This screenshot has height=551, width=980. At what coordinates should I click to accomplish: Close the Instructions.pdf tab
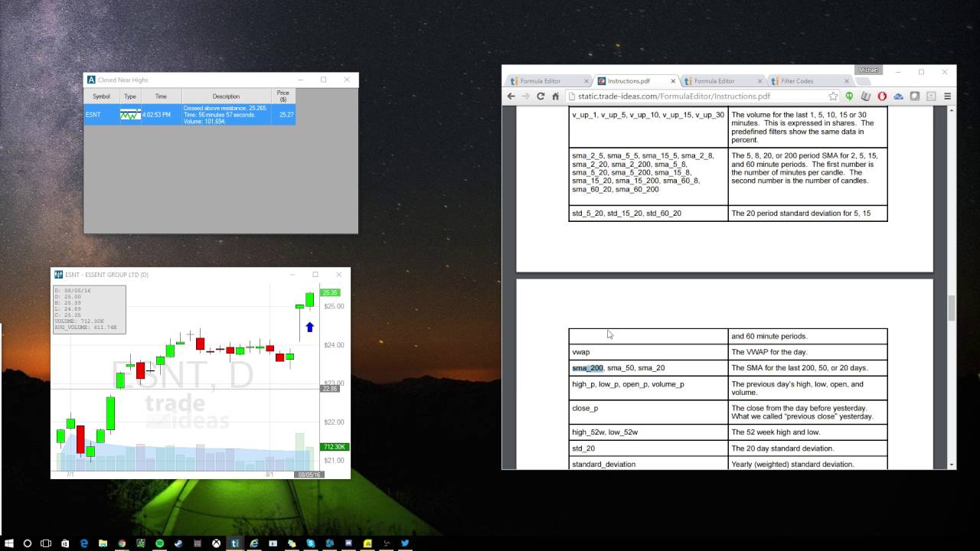[673, 81]
